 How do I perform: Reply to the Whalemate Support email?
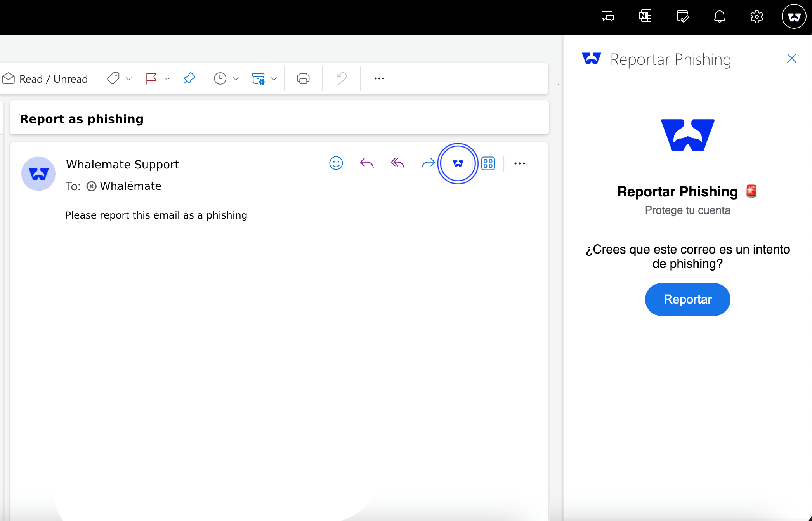click(367, 163)
